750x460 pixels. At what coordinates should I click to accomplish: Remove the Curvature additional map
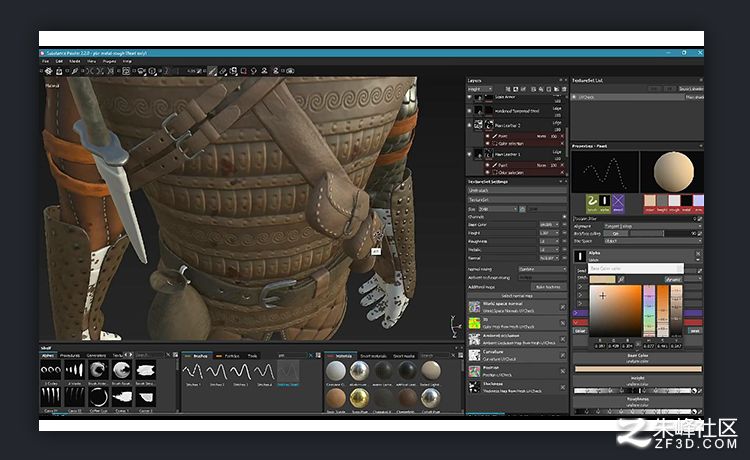click(x=562, y=355)
